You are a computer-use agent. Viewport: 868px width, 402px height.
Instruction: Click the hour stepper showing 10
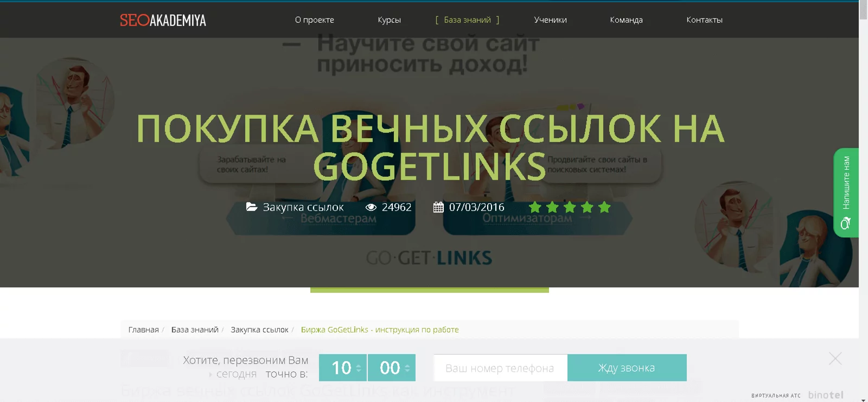[343, 368]
